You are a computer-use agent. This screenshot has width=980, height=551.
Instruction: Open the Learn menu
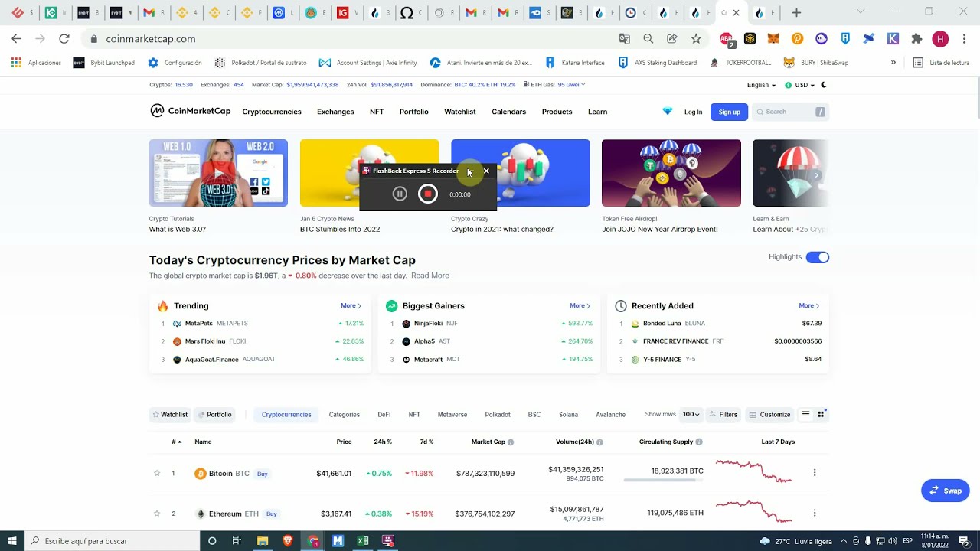(597, 112)
